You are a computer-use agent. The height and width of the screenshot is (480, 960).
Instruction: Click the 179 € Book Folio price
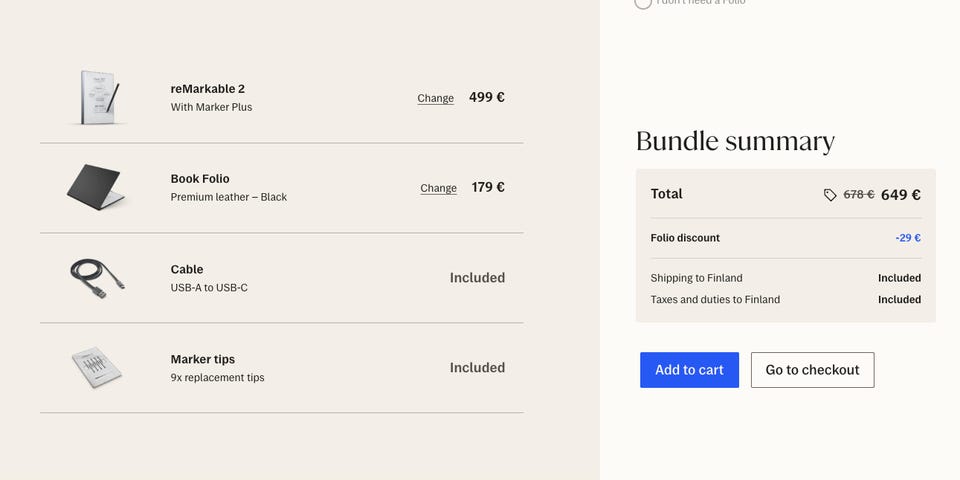click(x=488, y=187)
